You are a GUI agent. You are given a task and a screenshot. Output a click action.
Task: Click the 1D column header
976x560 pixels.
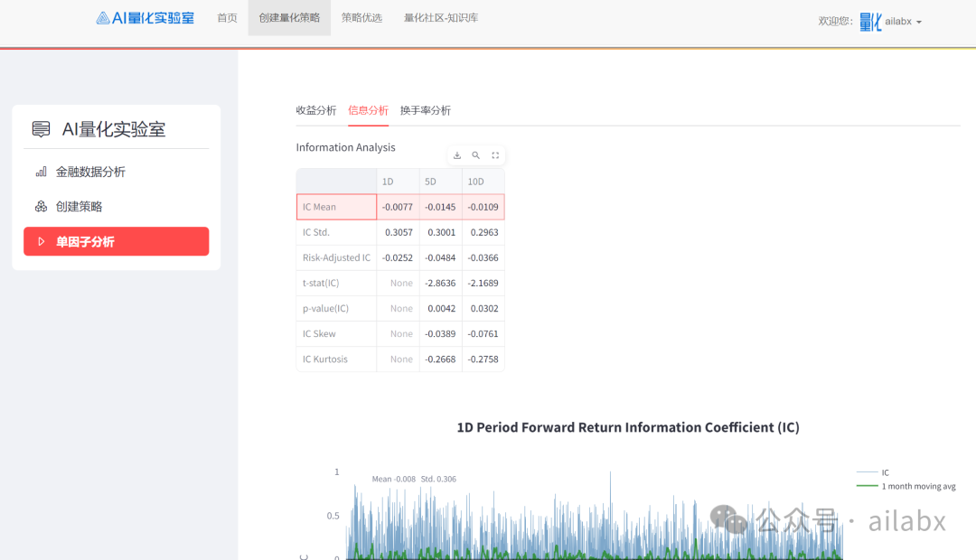click(x=399, y=182)
